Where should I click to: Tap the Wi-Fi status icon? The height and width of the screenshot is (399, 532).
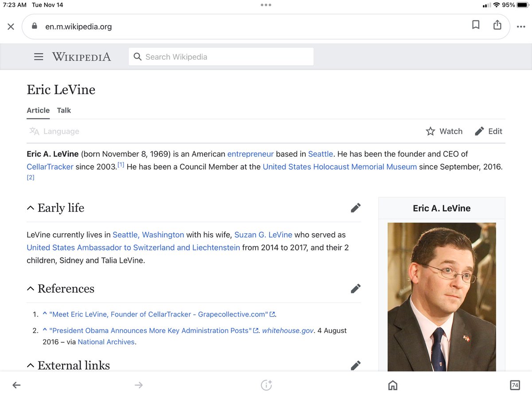tap(497, 5)
